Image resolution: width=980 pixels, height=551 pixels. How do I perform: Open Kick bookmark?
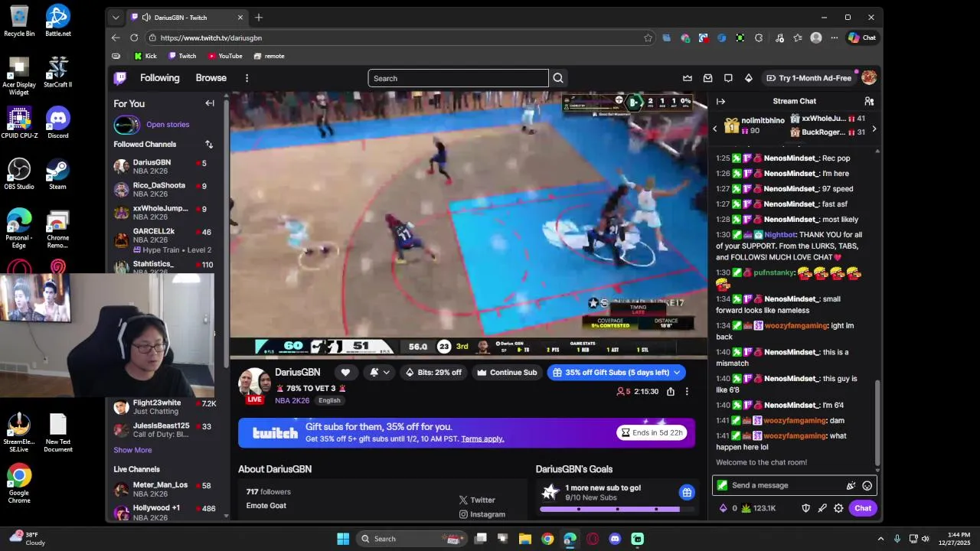tap(145, 56)
